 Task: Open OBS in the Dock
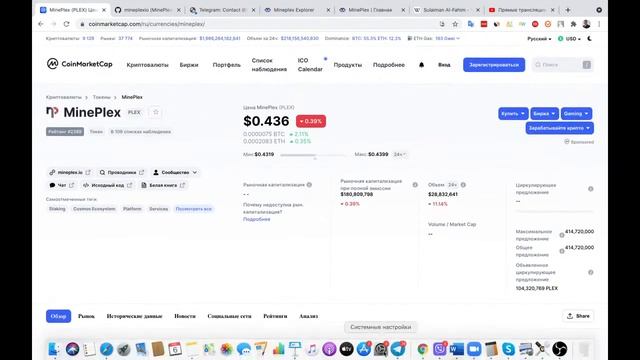[560, 349]
